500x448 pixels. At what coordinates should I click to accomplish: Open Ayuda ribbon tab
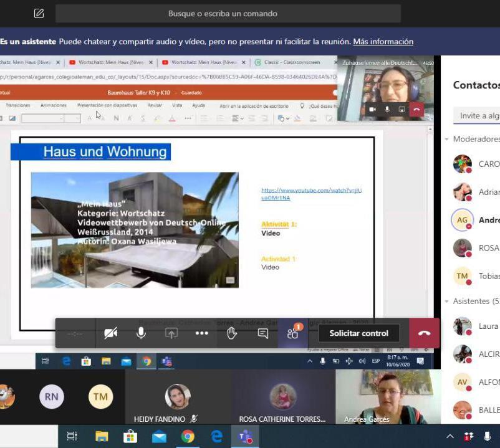pyautogui.click(x=199, y=105)
